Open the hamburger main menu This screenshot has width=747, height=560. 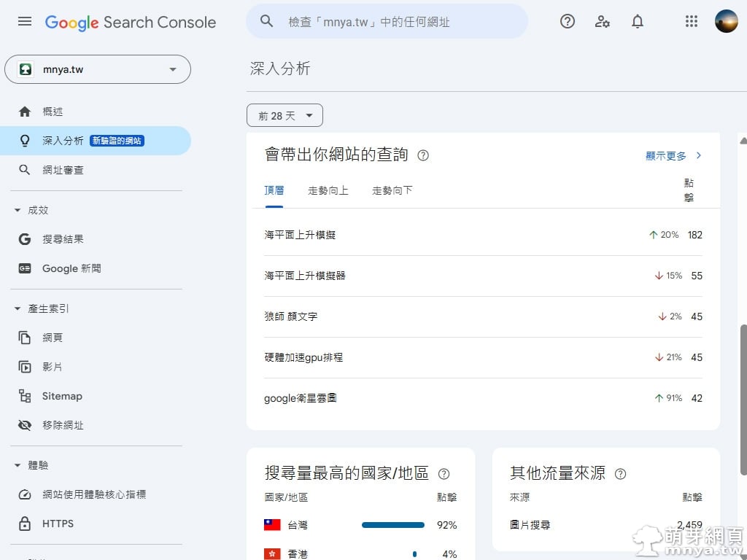[25, 22]
